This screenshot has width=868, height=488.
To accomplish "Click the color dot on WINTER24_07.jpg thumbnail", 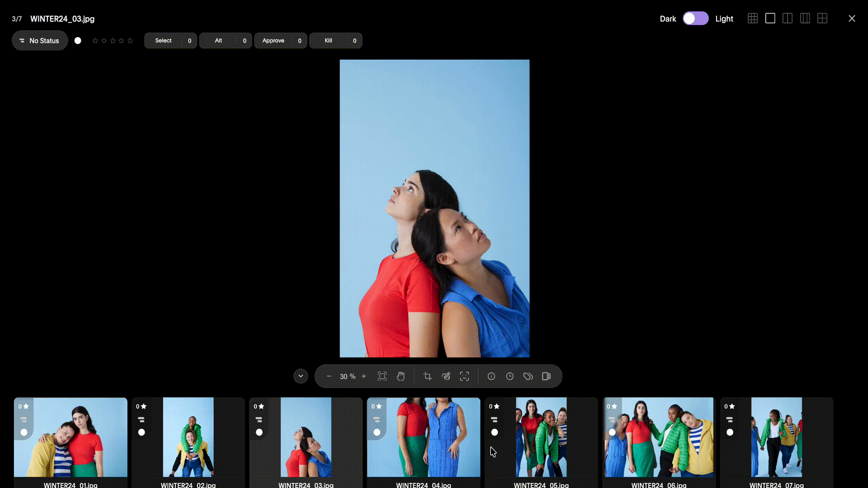I will [730, 432].
